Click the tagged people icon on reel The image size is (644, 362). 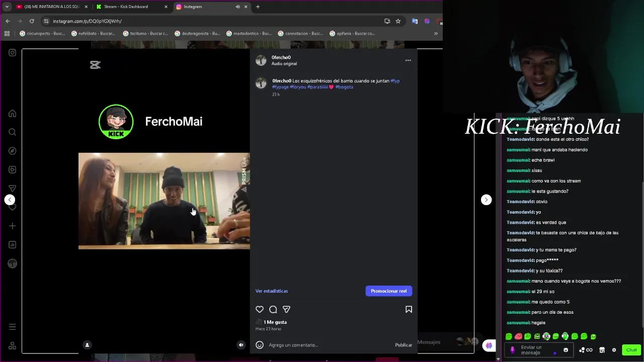87,345
